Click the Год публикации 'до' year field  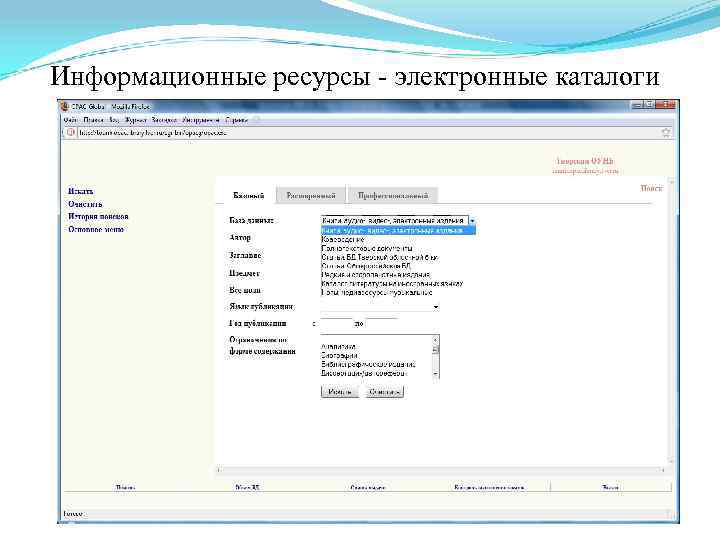tap(382, 324)
